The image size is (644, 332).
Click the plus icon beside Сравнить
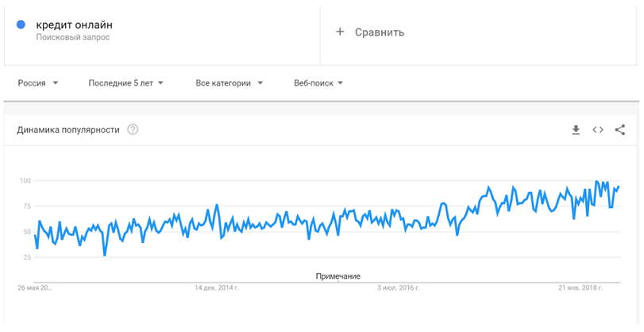(340, 32)
